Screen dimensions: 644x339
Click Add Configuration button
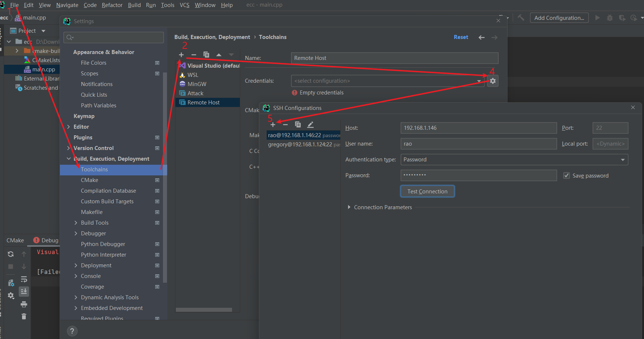[559, 18]
